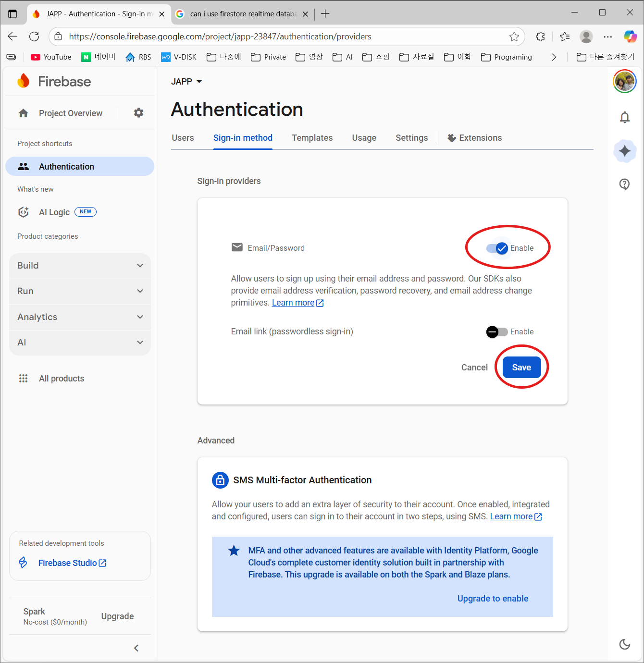Click Upgrade next to Spark plan

[x=118, y=616]
